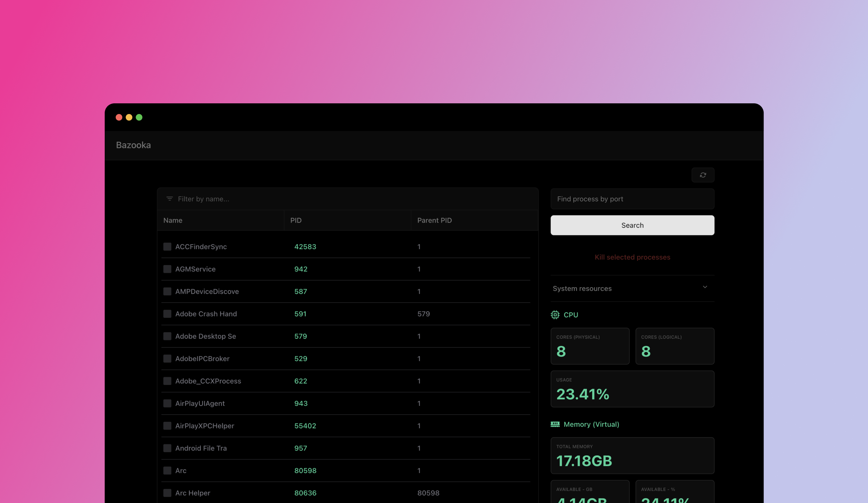Viewport: 868px width, 503px height.
Task: Check the ACCFinderSync process checkbox
Action: pyautogui.click(x=167, y=246)
